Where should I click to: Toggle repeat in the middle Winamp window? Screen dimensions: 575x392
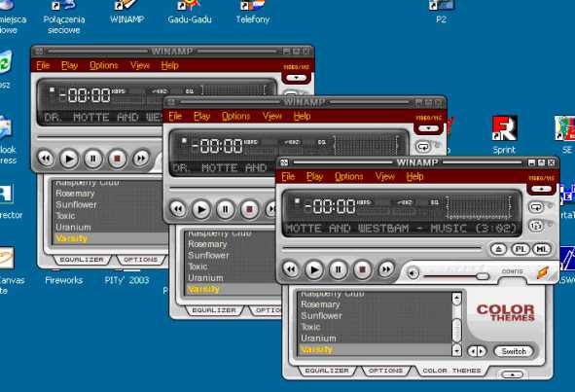pyautogui.click(x=423, y=147)
